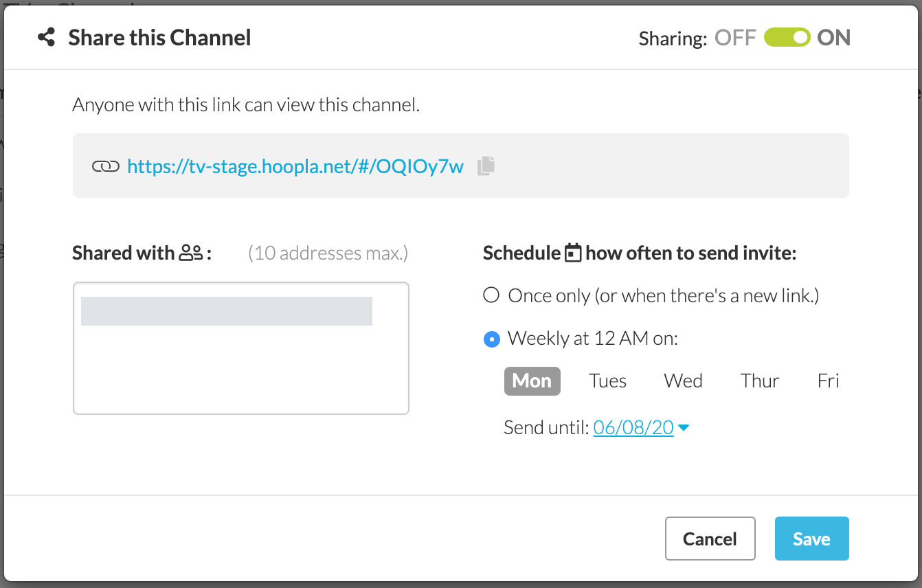
Task: Select the Weekly at 12 AM radio option
Action: click(491, 339)
